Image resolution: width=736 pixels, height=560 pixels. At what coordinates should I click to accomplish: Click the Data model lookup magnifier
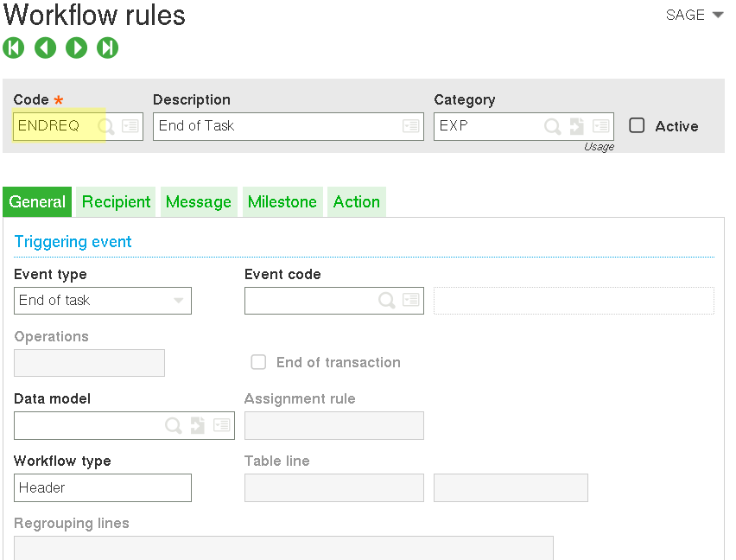[173, 425]
